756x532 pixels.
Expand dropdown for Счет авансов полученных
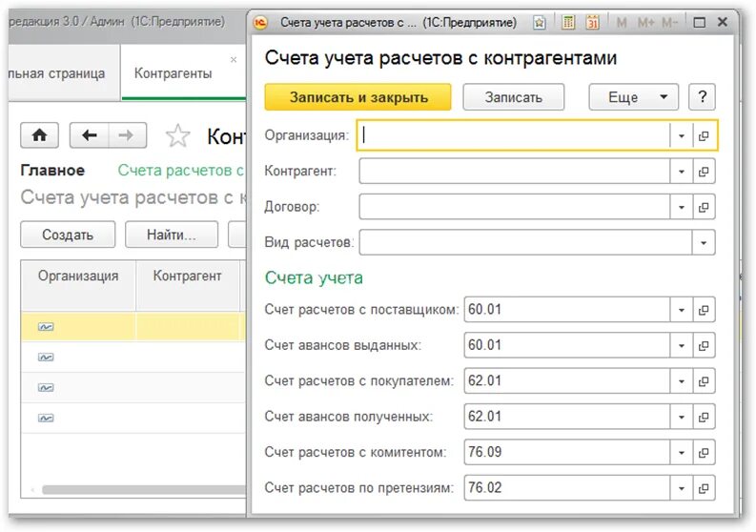point(682,417)
